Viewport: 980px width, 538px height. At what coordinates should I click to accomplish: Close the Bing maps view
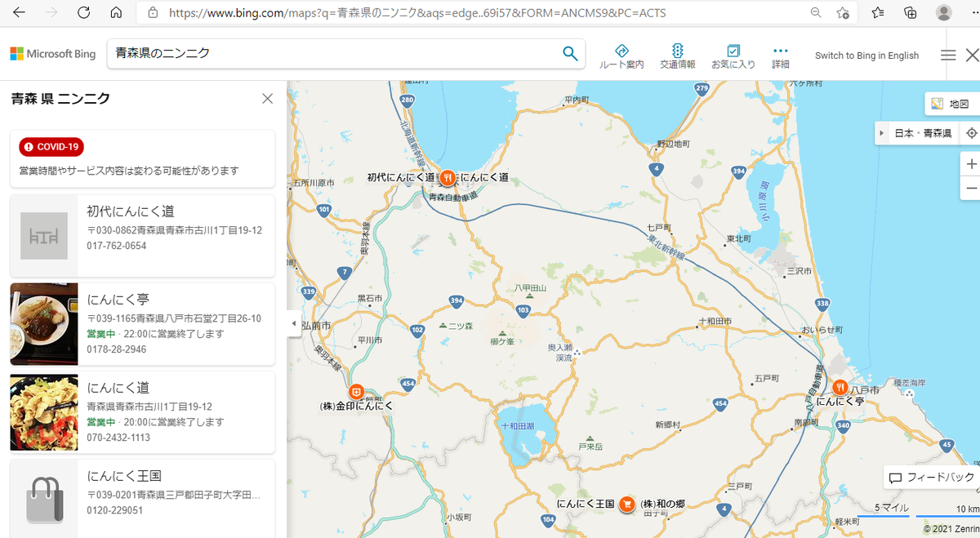click(x=972, y=56)
